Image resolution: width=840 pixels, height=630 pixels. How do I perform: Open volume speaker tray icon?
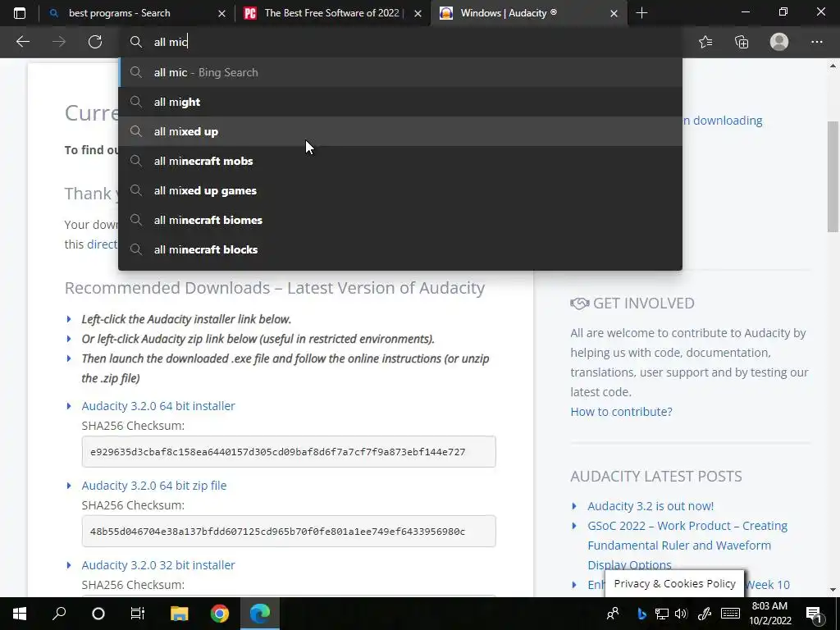click(681, 614)
